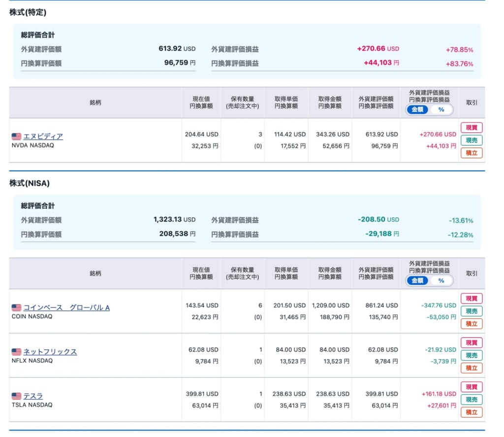Click the US flag icon beside テスラ
Viewport: 504px width, 437px height.
16,396
